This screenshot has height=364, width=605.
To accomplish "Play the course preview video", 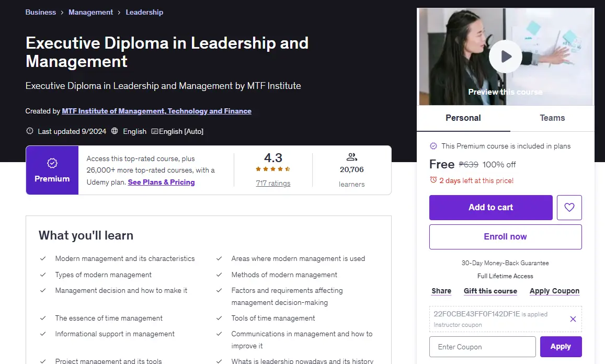I will coord(506,56).
